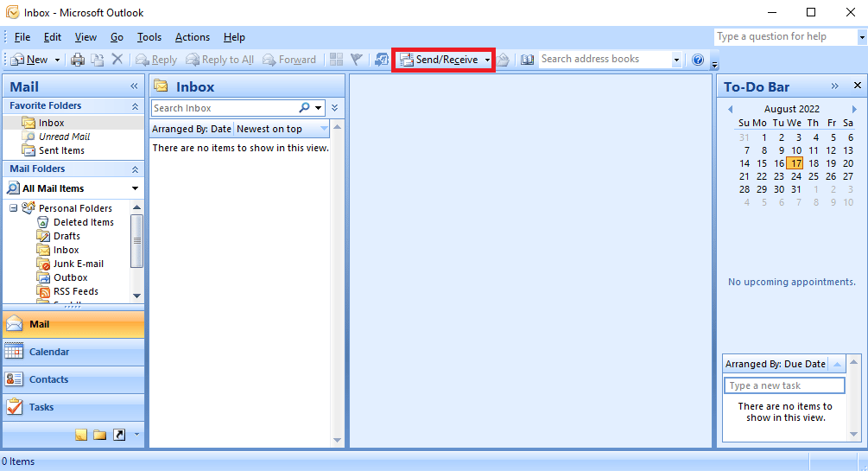Click in the Search Inbox field
The image size is (868, 471).
click(225, 108)
